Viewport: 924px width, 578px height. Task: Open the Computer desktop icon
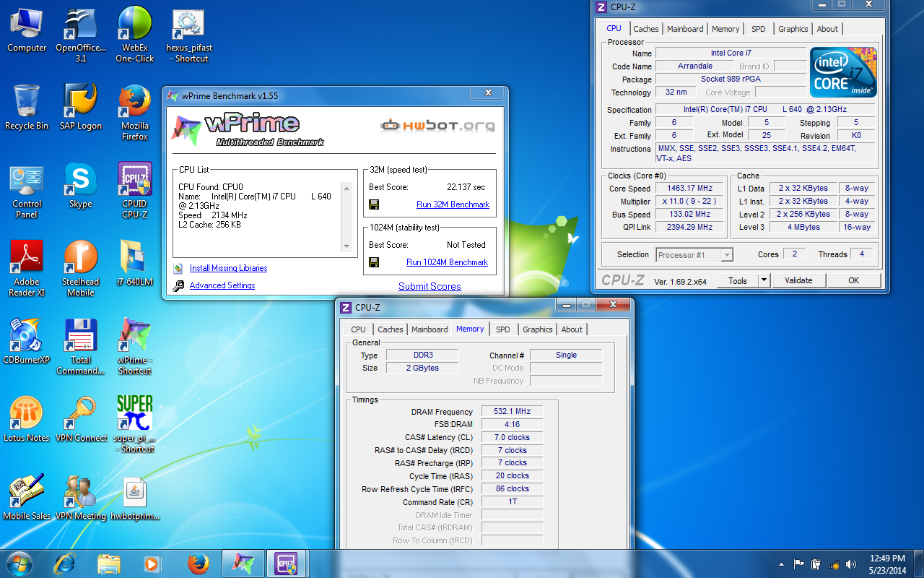point(27,30)
